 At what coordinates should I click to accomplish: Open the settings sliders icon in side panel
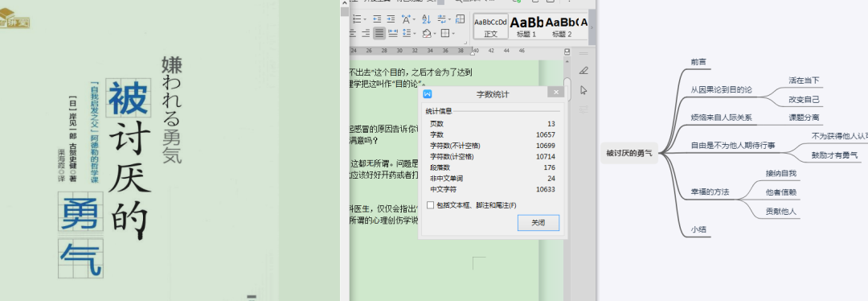583,109
